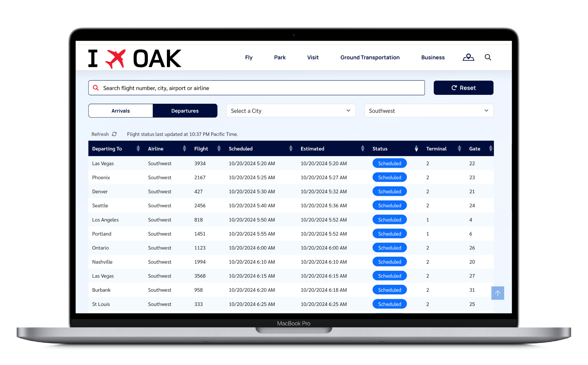Screen dimensions: 588x365
Task: Open site search magnifier icon in header
Action: click(488, 57)
